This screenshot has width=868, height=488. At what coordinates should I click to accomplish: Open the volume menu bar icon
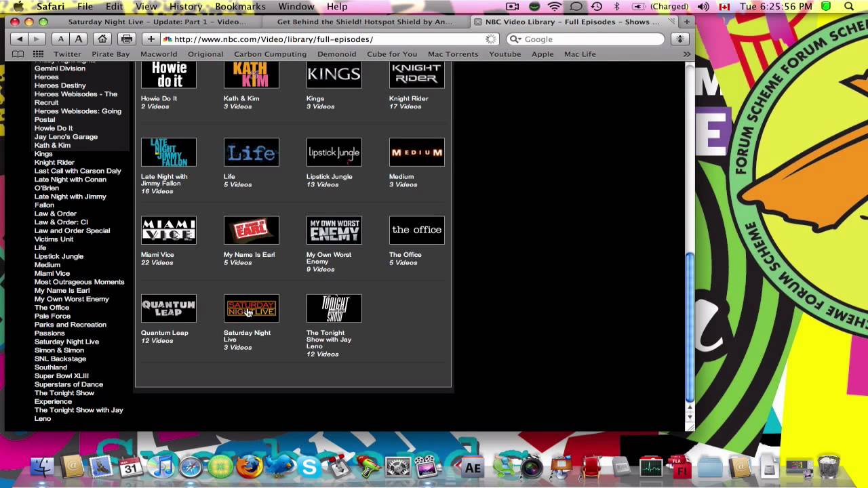point(703,7)
